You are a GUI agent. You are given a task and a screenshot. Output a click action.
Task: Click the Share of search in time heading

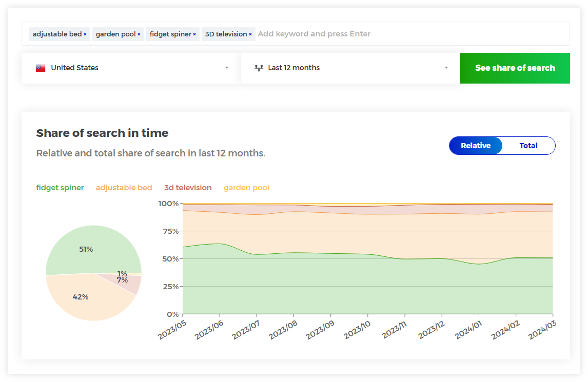tap(102, 133)
